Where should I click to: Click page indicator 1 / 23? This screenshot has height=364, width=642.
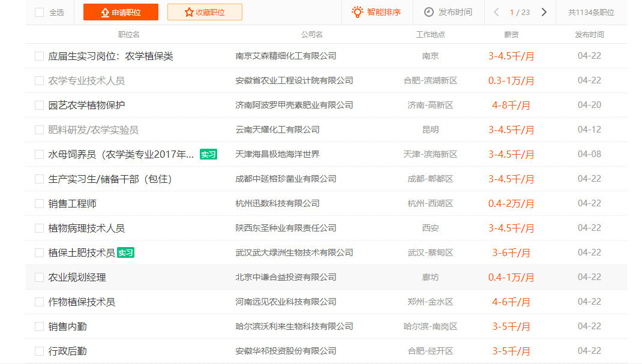pos(520,13)
